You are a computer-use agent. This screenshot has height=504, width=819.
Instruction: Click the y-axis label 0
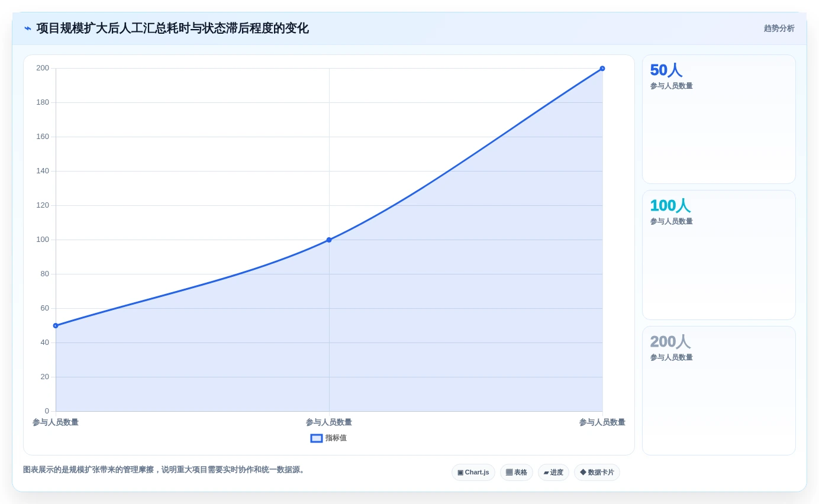click(x=47, y=411)
